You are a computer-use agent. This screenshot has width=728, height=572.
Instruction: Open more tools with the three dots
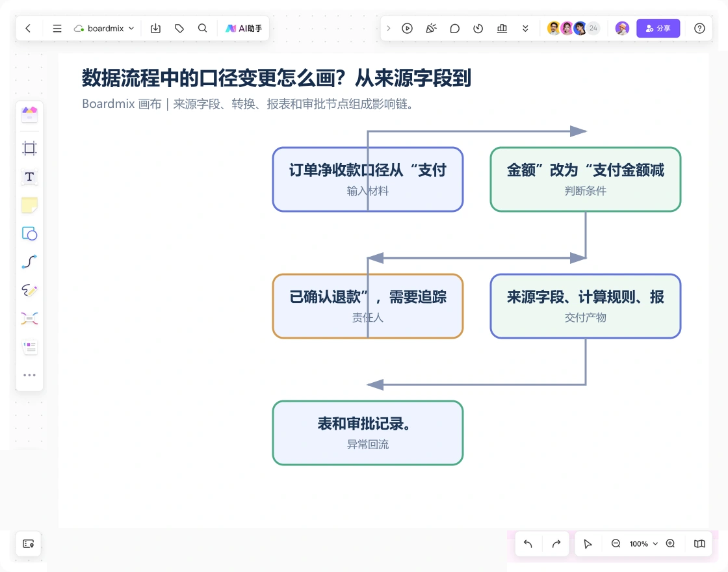pyautogui.click(x=29, y=375)
